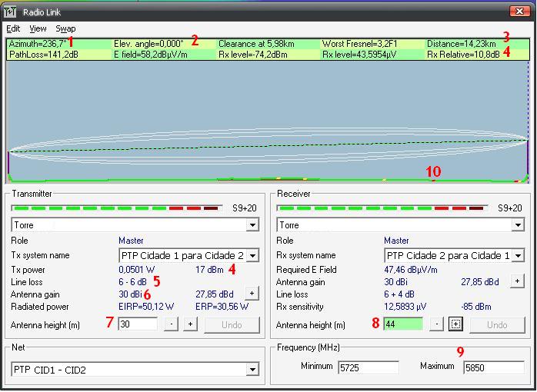
Task: Click the EIRP=50,12 W value
Action: 146,307
